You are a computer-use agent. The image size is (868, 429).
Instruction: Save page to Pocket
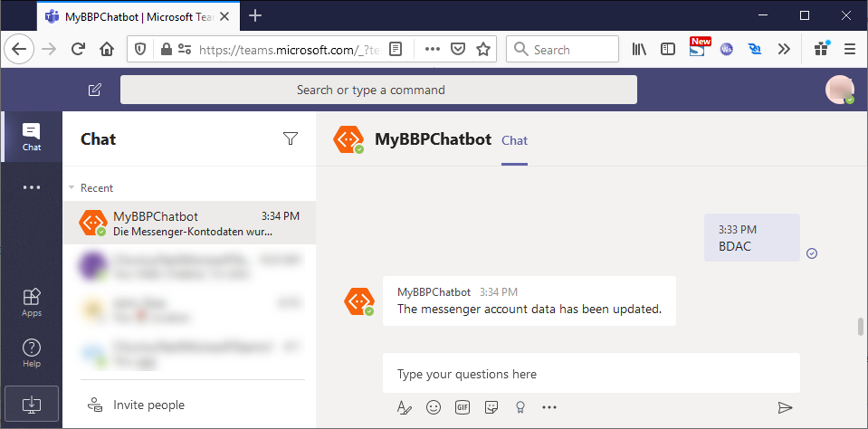[x=457, y=49]
